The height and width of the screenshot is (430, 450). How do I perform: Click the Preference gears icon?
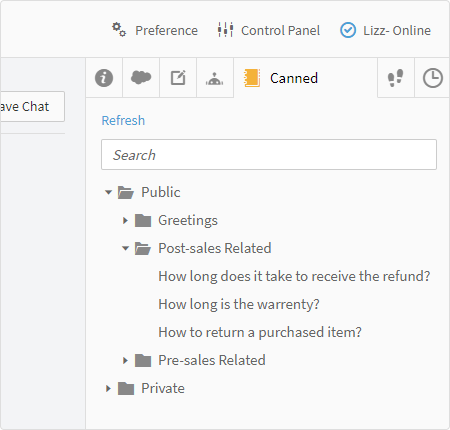pos(119,30)
